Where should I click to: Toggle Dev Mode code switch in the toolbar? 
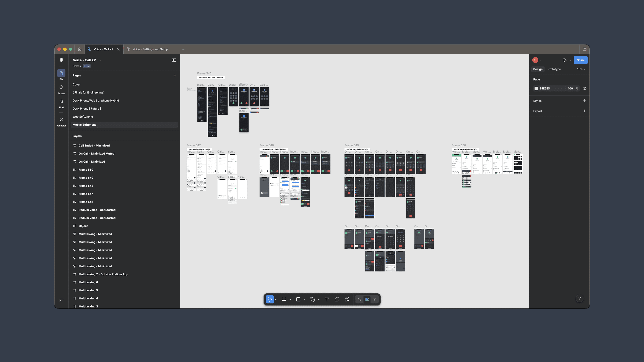(x=374, y=299)
